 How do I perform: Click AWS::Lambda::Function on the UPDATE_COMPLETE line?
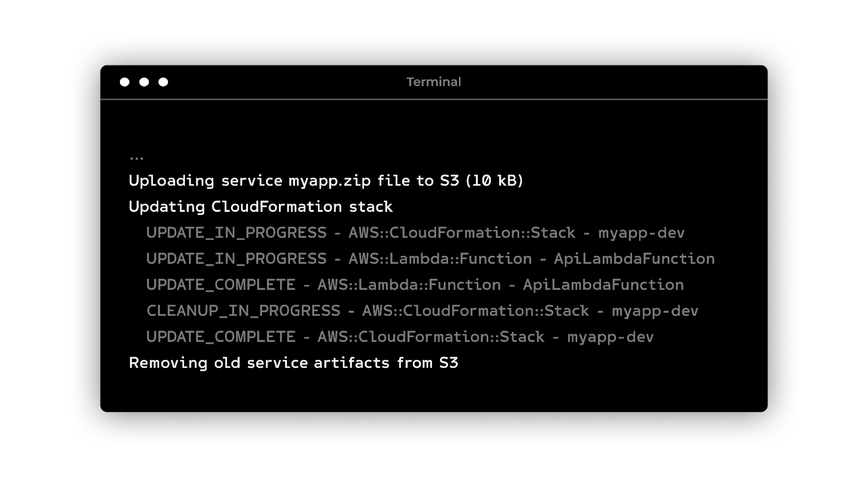click(x=409, y=285)
